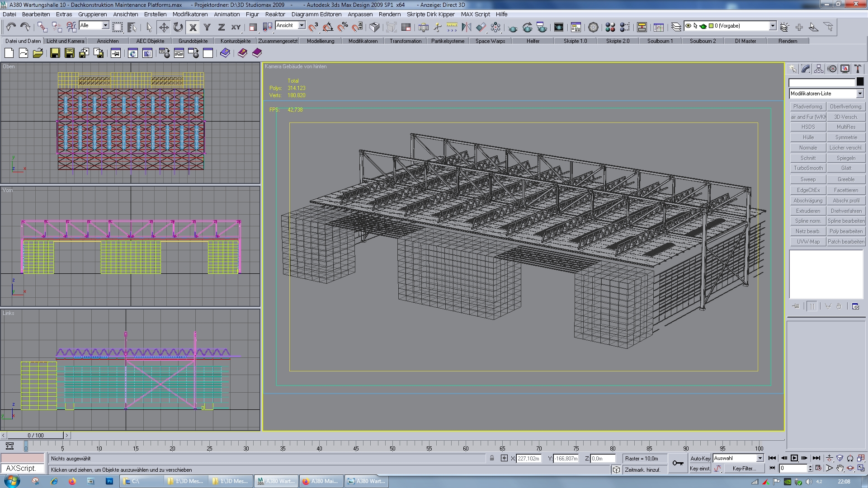The height and width of the screenshot is (488, 868).
Task: Toggle the selection lock icon
Action: 492,458
